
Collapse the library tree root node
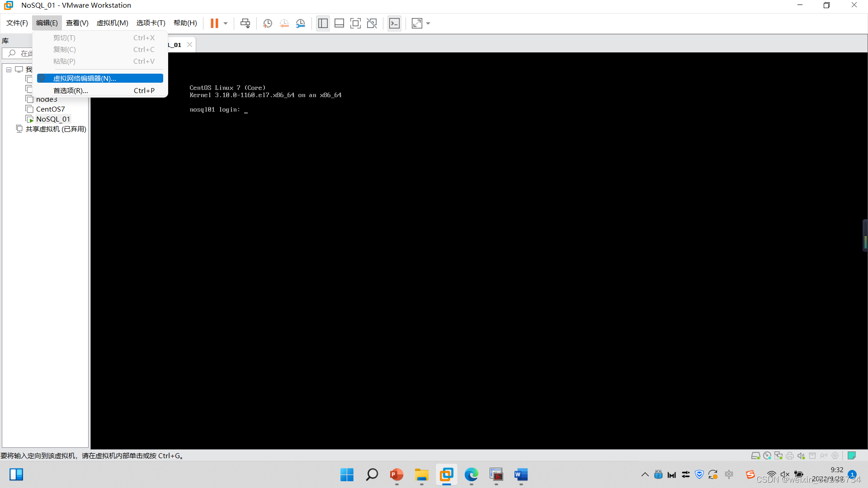9,70
